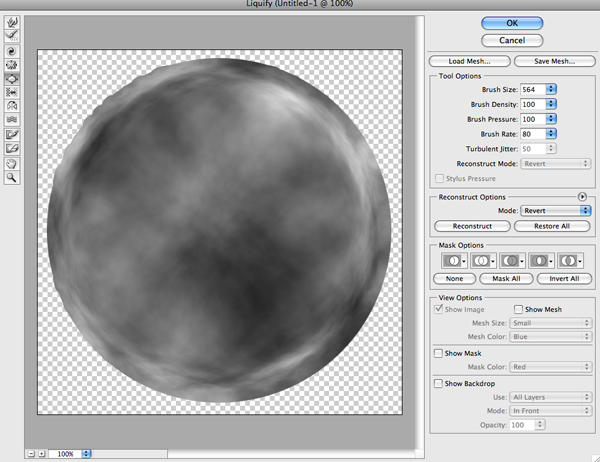The image size is (600, 462).
Task: Zoom in with the plus button
Action: pyautogui.click(x=42, y=454)
